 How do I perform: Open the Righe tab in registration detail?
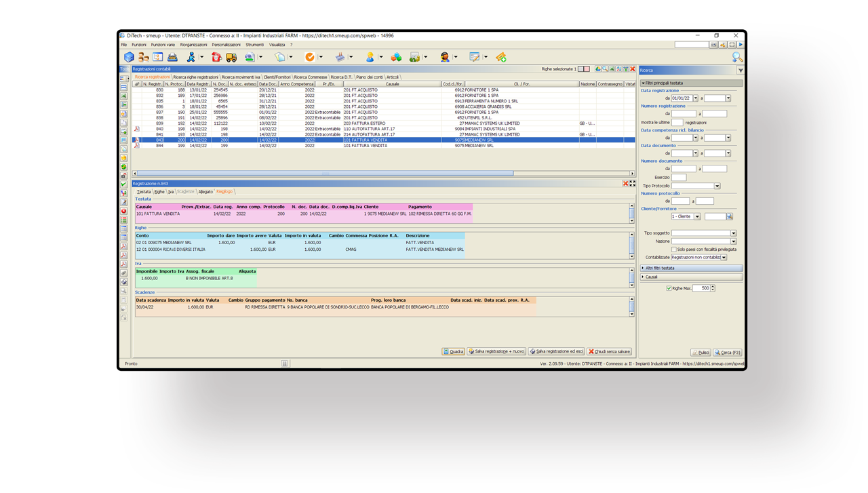pyautogui.click(x=159, y=192)
